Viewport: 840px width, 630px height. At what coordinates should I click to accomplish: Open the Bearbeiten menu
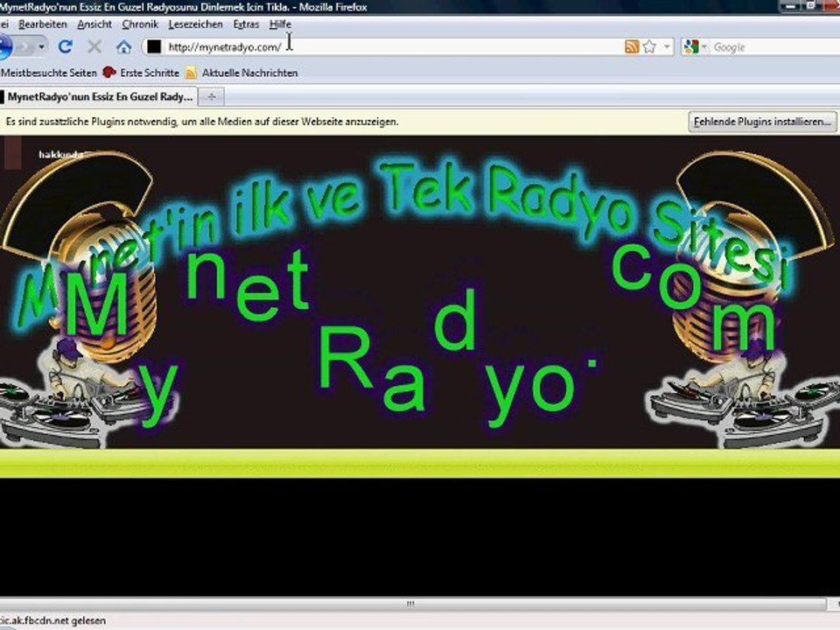pos(42,24)
